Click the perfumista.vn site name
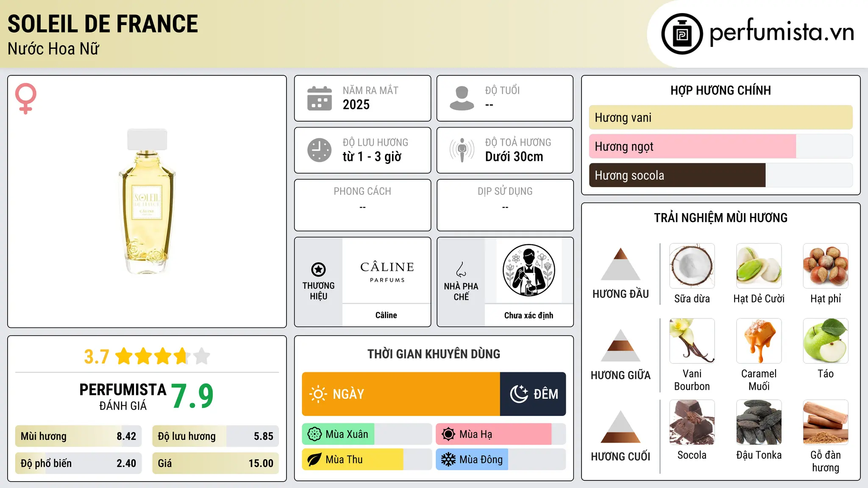The image size is (868, 488). click(782, 32)
